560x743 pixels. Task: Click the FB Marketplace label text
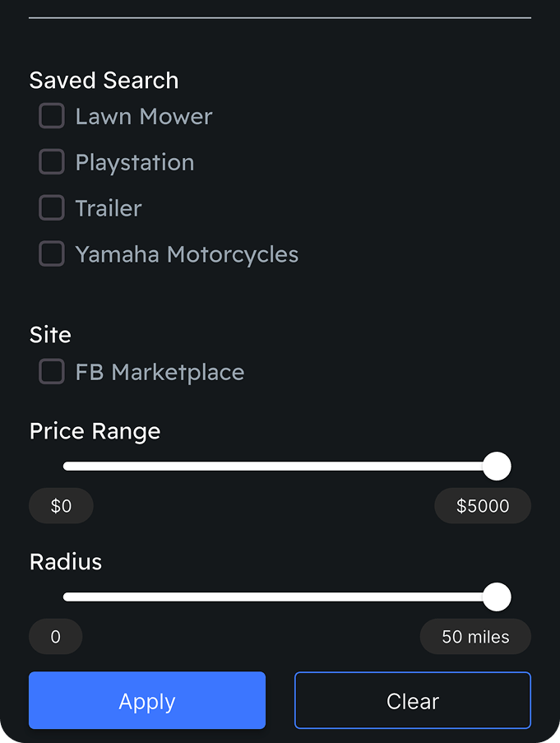click(x=160, y=373)
